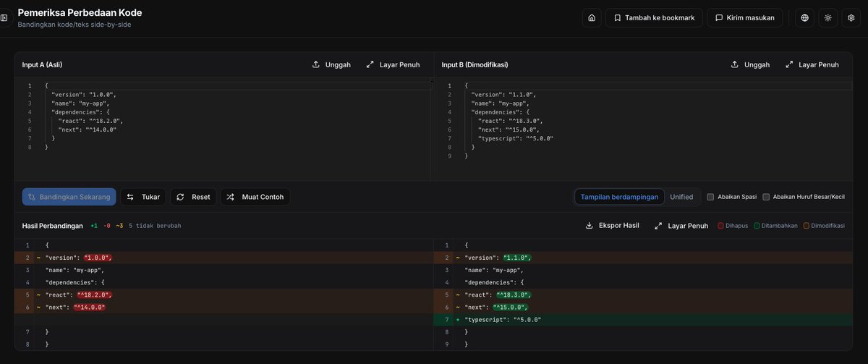Click Hasil Perbandingan heading
The width and height of the screenshot is (868, 364).
52,226
